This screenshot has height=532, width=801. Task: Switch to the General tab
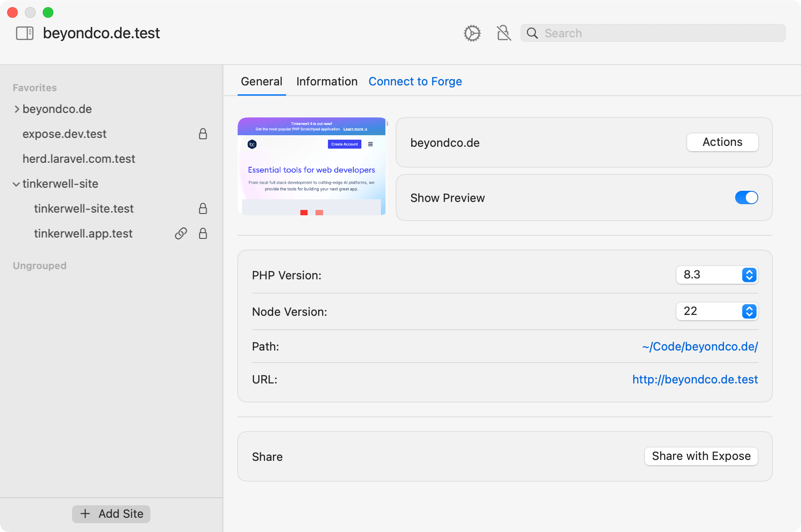262,81
